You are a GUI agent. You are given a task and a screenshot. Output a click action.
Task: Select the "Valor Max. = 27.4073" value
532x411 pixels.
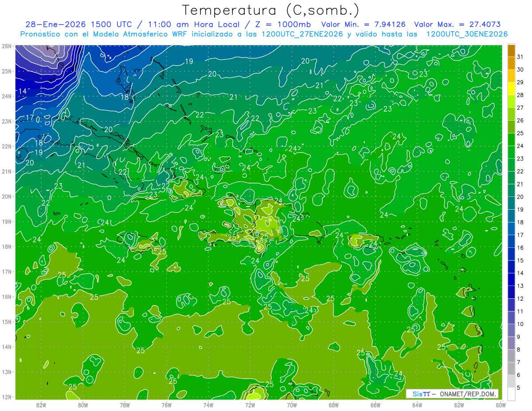coord(457,24)
